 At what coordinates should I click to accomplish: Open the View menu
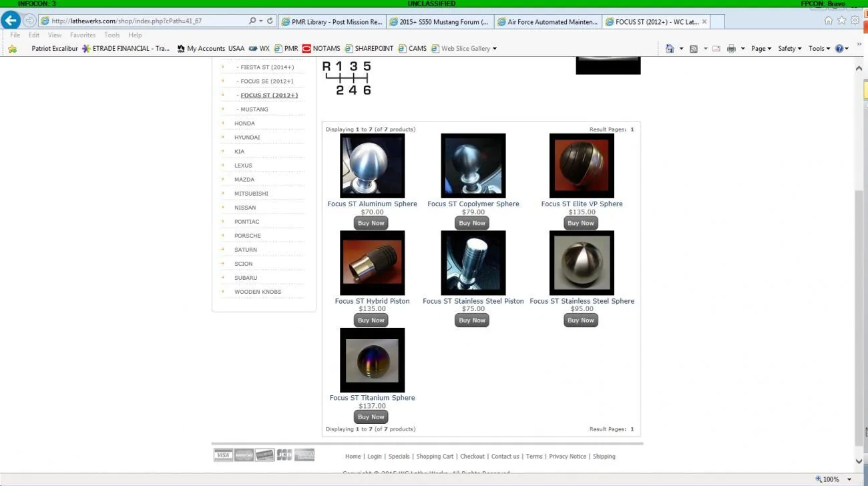(55, 35)
